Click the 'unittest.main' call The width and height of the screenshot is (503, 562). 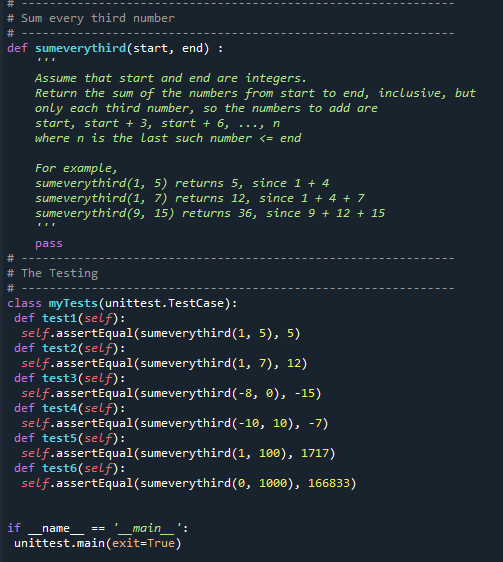pos(60,543)
